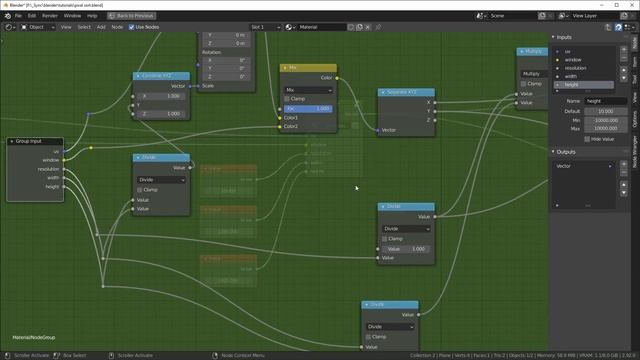Open the snap element options icon
Viewport: 640px width, 360px height.
628,27
